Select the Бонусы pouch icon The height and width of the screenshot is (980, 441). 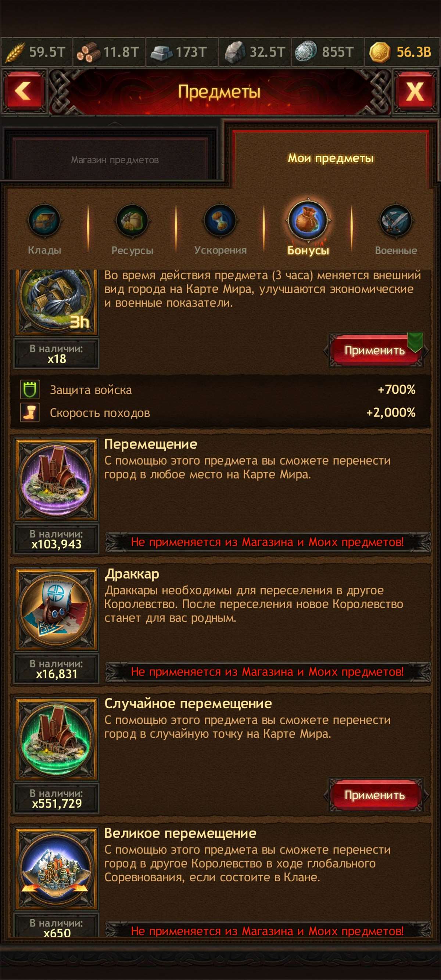(x=308, y=220)
